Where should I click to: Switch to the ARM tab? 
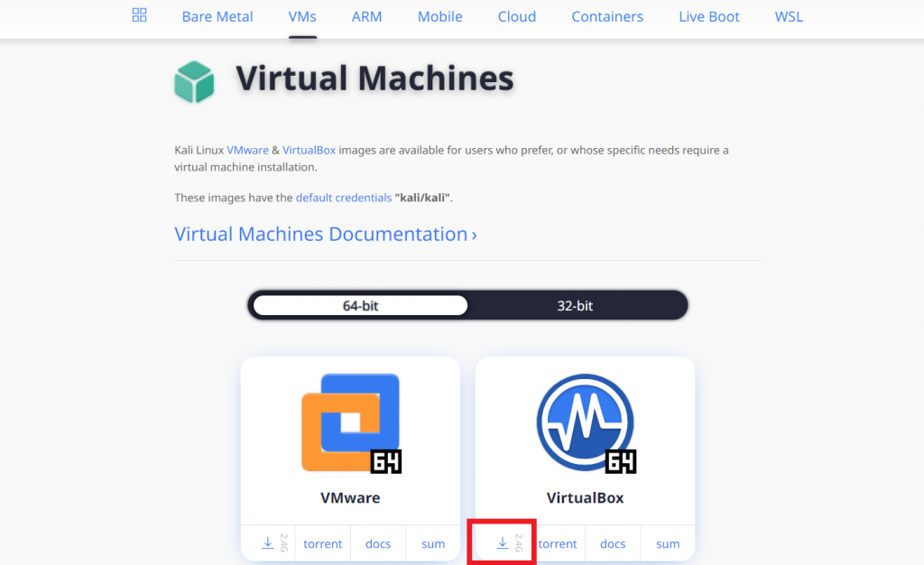pos(366,16)
